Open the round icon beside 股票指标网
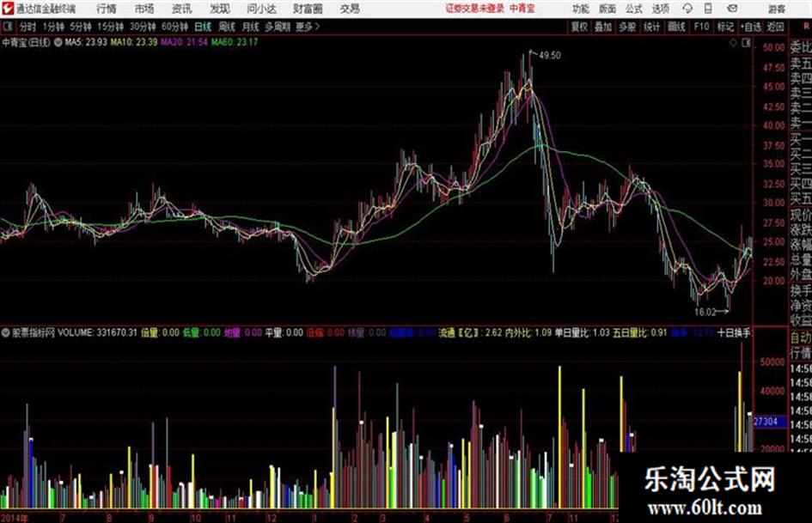Screen dimensions: 812x523 6,332
